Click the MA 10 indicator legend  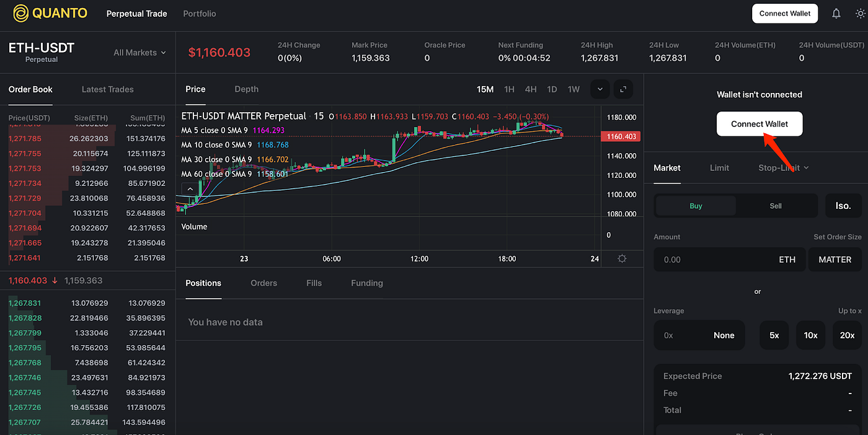(x=235, y=145)
